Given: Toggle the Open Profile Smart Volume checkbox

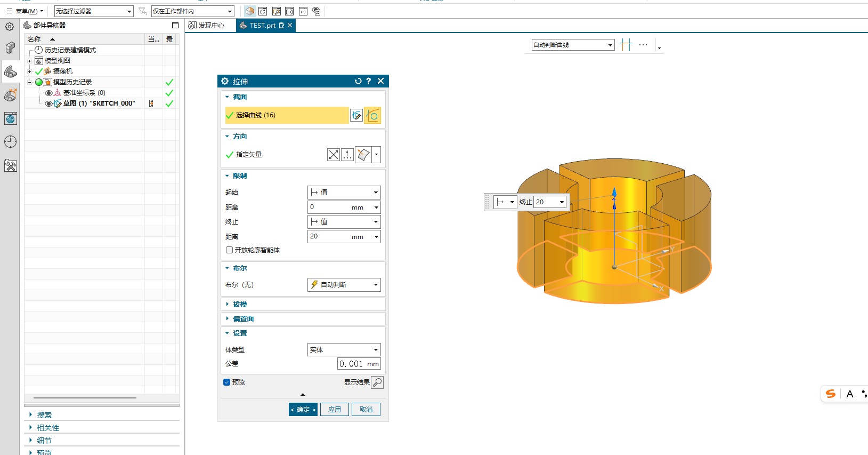Looking at the screenshot, I should (x=229, y=250).
